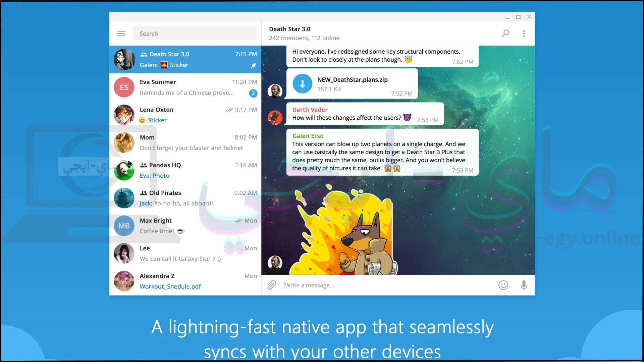This screenshot has width=644, height=362.
Task: Expand Pandas HQ group chat
Action: point(185,170)
